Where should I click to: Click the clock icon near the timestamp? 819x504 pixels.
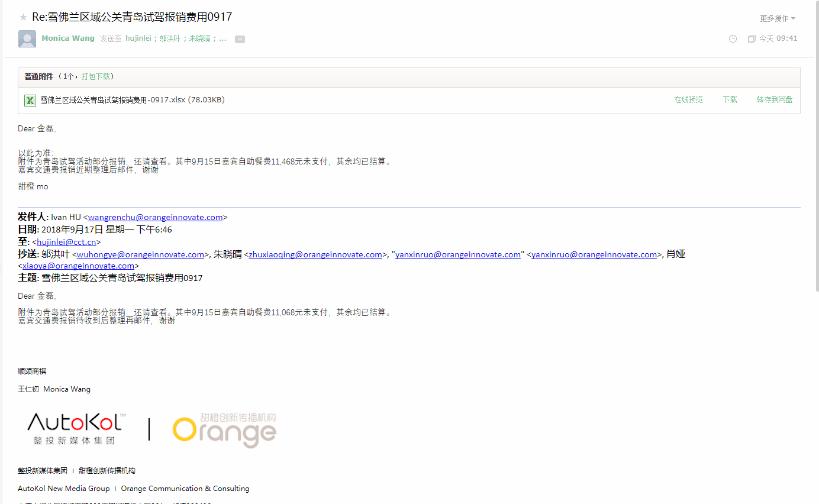click(x=733, y=38)
